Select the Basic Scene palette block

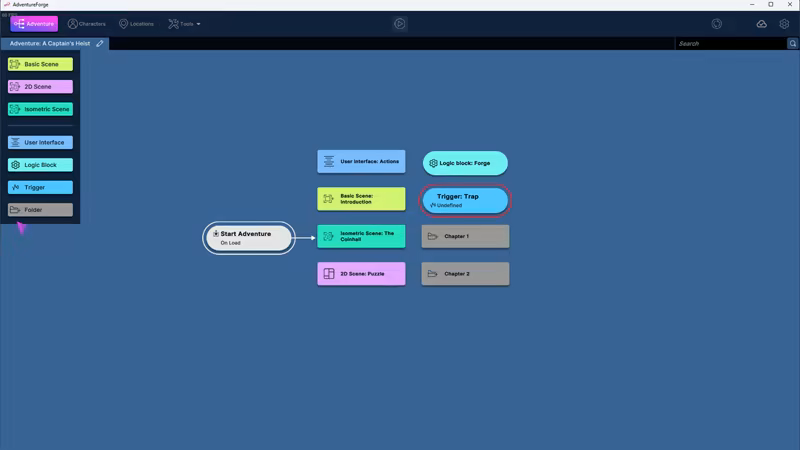(x=41, y=64)
